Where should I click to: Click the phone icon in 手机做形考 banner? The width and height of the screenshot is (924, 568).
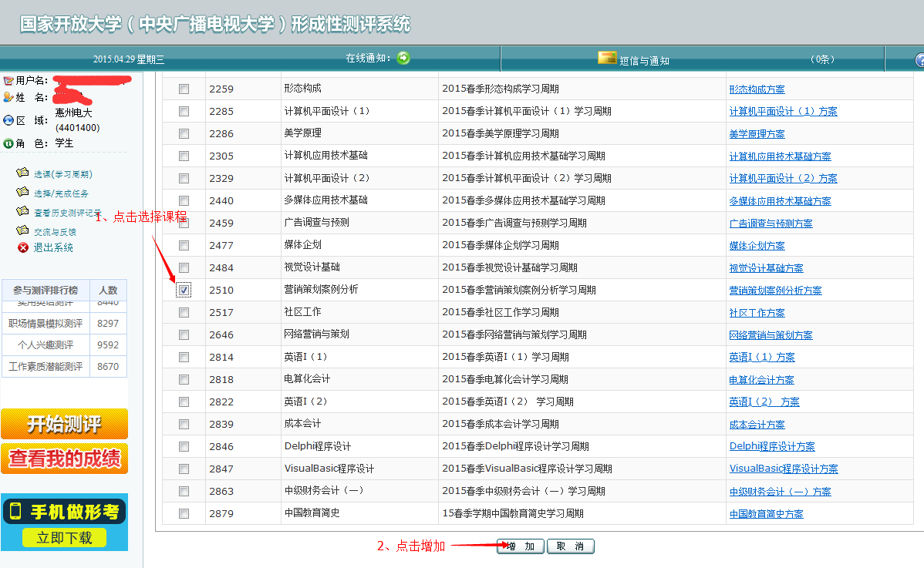[15, 511]
